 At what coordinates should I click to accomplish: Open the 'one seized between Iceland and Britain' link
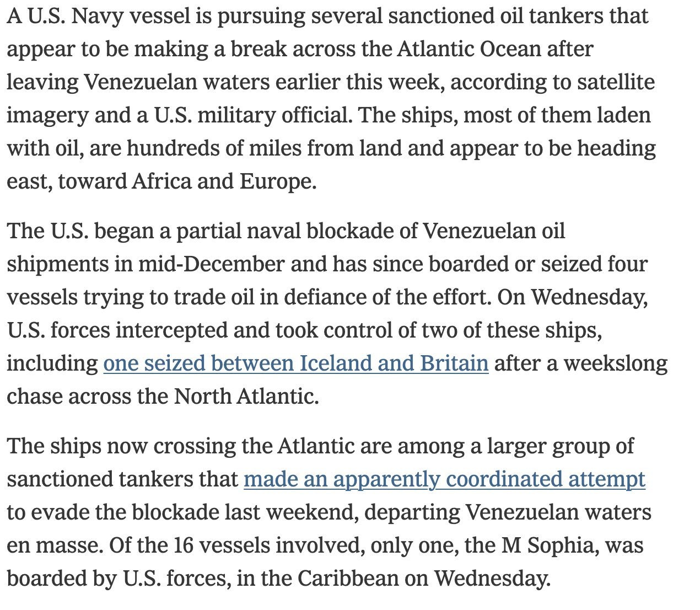295,363
